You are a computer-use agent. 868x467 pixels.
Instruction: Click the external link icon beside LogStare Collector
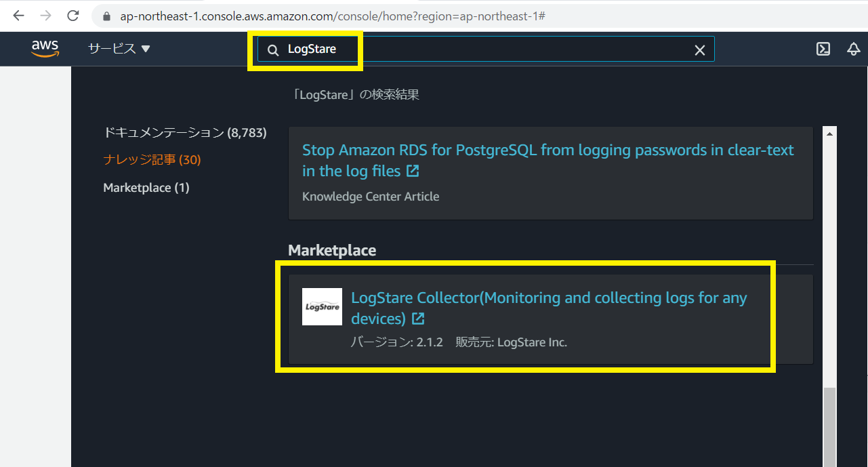[x=419, y=319]
